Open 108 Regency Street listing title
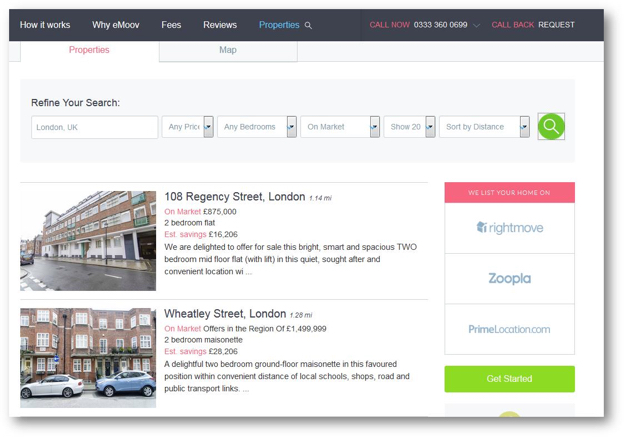This screenshot has width=624, height=437. 234,197
